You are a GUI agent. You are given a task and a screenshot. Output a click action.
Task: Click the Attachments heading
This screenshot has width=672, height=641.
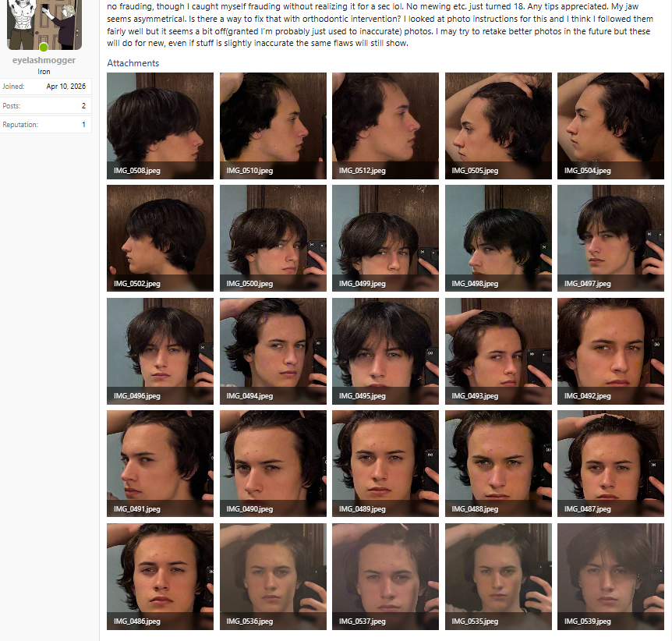133,63
